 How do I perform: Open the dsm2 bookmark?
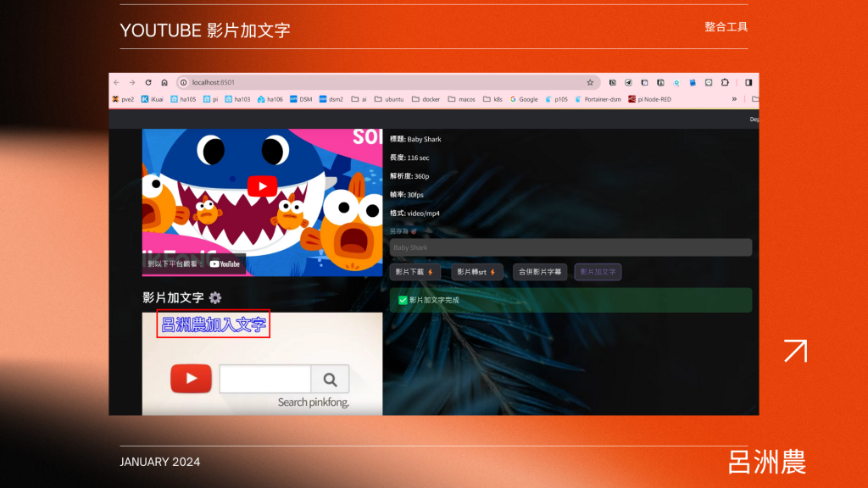pos(331,100)
